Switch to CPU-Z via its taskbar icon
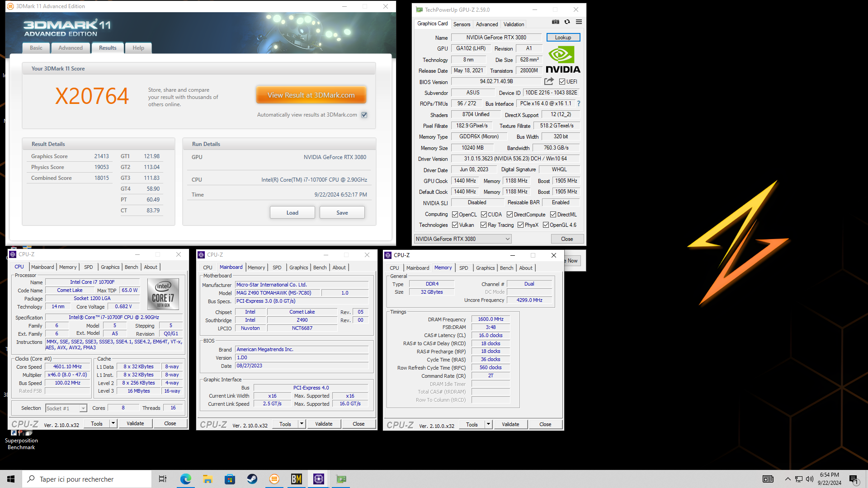Viewport: 868px width, 488px height. (319, 479)
